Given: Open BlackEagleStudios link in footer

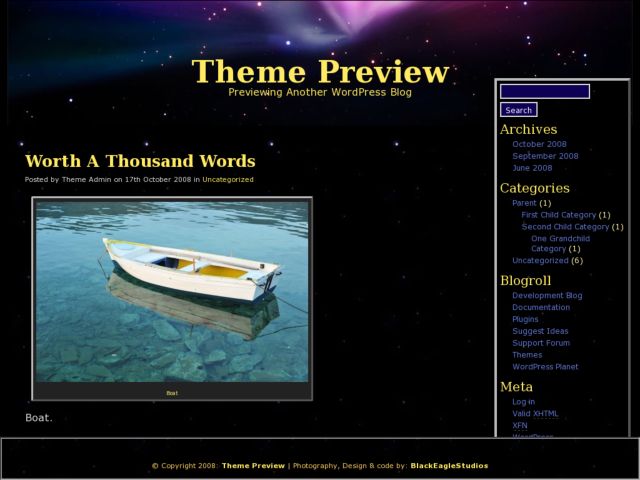Looking at the screenshot, I should pos(449,466).
